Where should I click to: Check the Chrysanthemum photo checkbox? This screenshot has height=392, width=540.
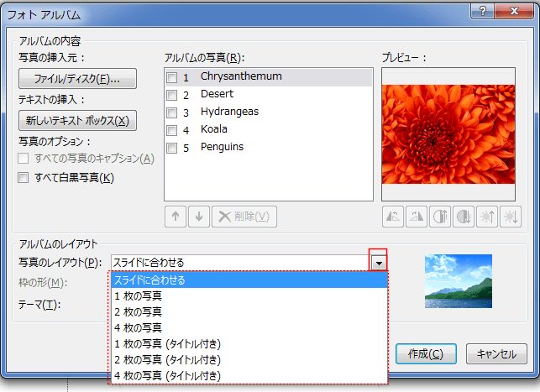click(171, 77)
